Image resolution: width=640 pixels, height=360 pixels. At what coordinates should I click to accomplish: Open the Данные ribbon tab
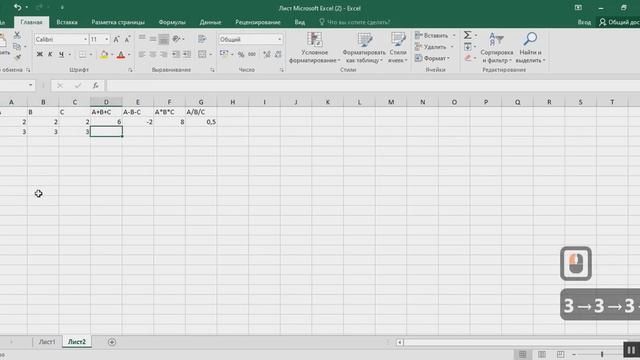pos(210,22)
